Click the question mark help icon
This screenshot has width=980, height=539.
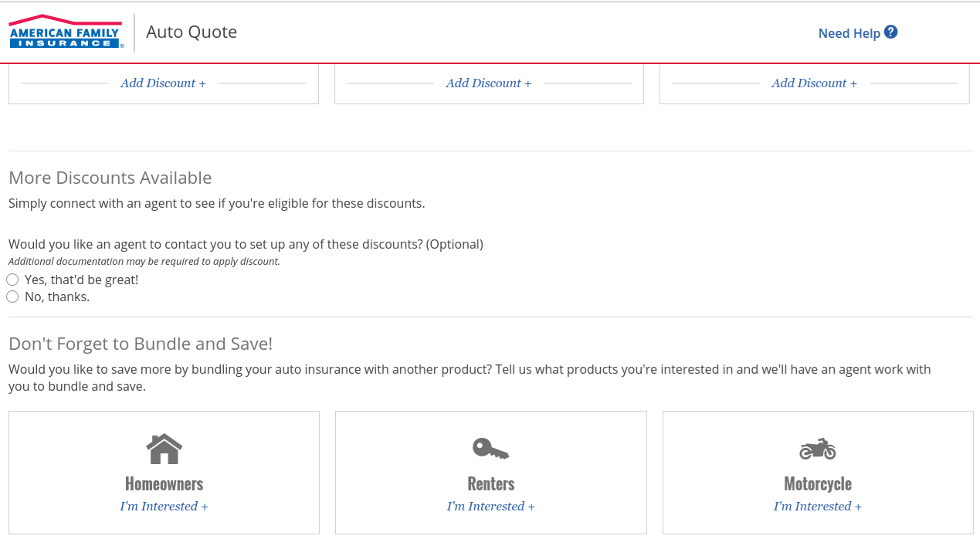(x=890, y=32)
